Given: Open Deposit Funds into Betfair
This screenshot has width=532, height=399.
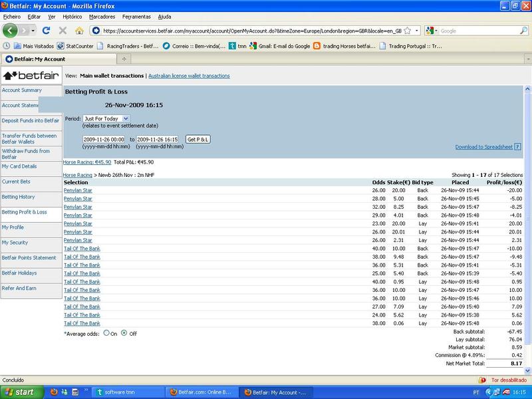Looking at the screenshot, I should [31, 120].
